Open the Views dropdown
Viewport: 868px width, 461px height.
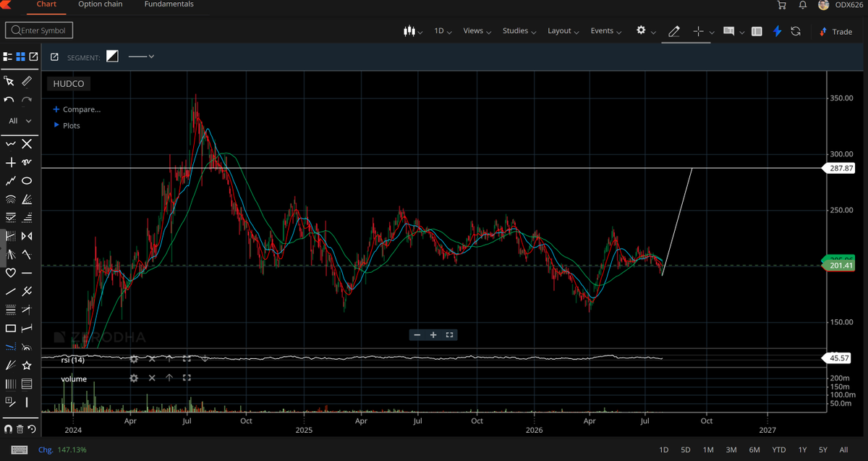477,31
